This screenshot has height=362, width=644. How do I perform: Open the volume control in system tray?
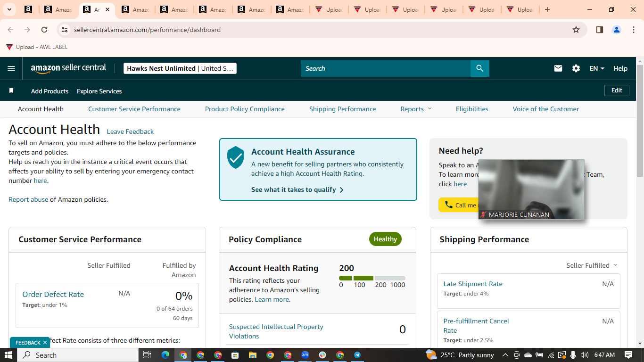585,355
